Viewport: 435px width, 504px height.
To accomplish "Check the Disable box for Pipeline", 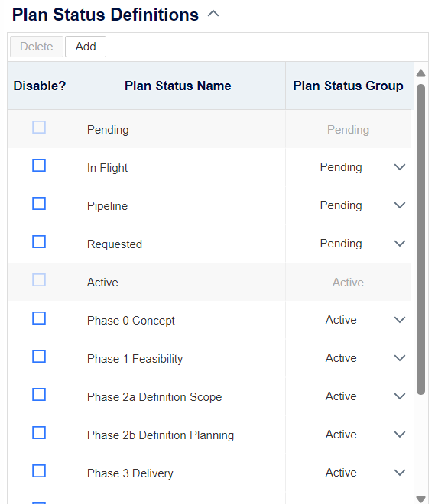I will click(x=39, y=204).
